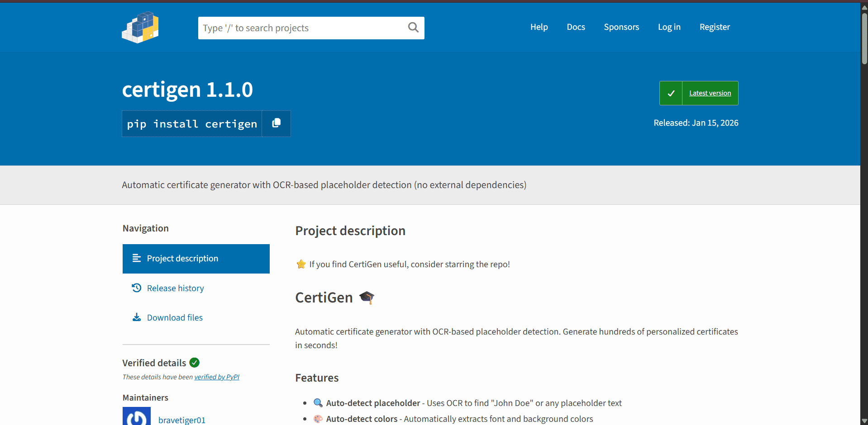Open the Release history tab
This screenshot has height=425, width=868.
click(x=196, y=288)
